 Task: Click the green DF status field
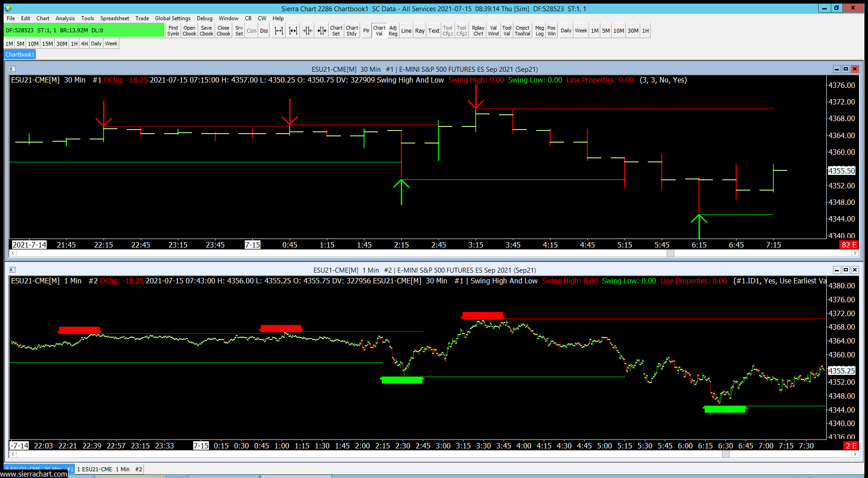click(x=84, y=30)
